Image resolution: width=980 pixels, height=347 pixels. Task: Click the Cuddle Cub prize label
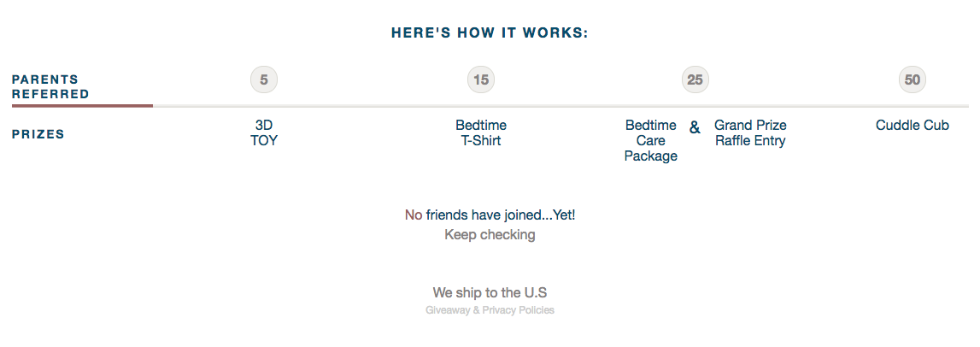click(x=913, y=125)
